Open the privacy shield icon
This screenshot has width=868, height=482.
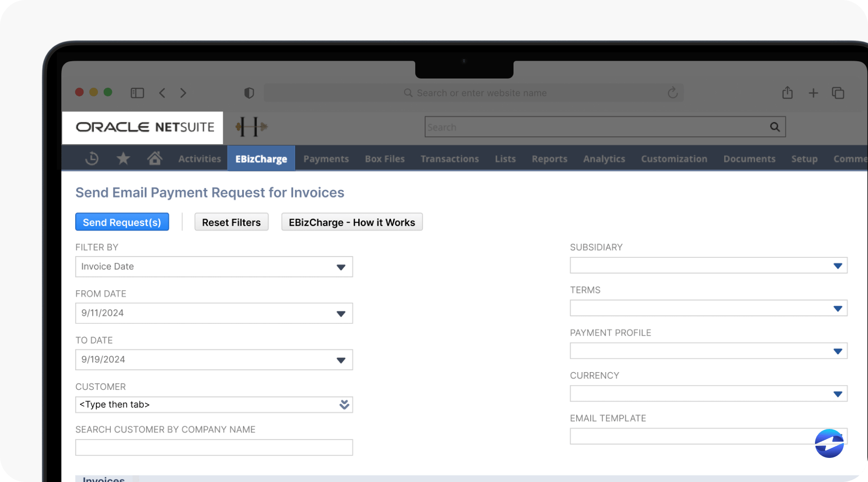[249, 93]
